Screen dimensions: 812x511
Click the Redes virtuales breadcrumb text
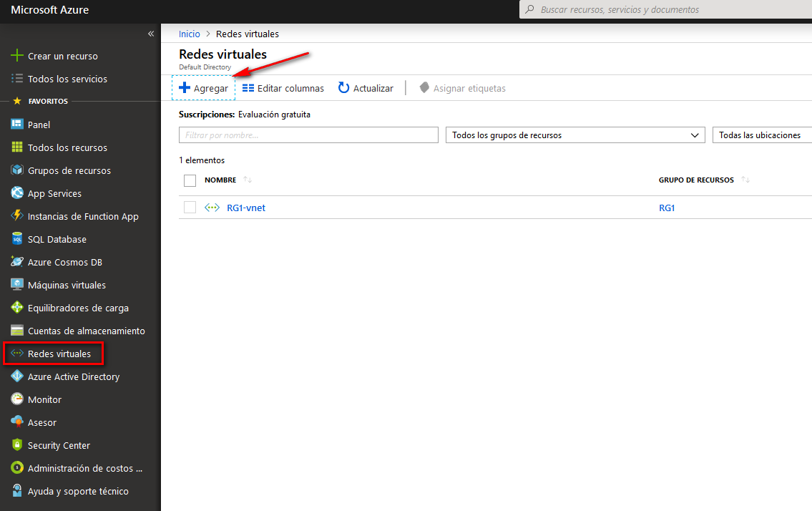pos(247,34)
